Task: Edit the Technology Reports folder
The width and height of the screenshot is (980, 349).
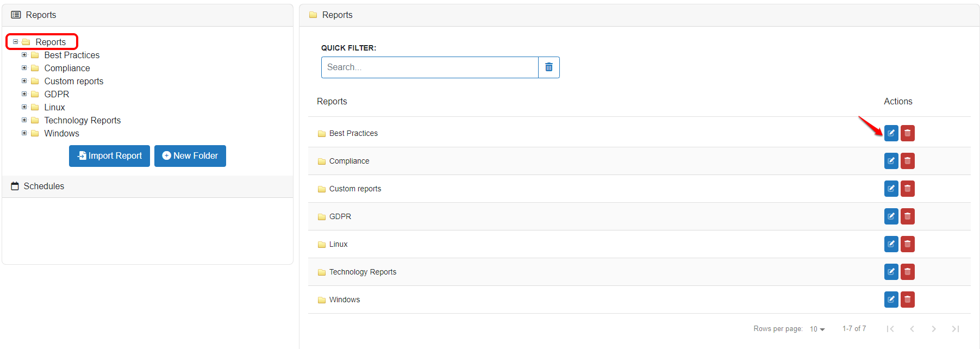Action: (891, 272)
